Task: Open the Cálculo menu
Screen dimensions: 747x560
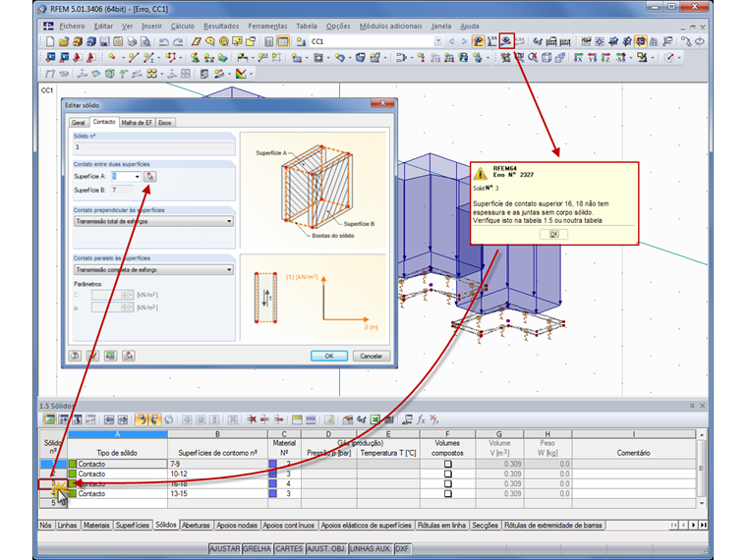Action: [x=183, y=27]
